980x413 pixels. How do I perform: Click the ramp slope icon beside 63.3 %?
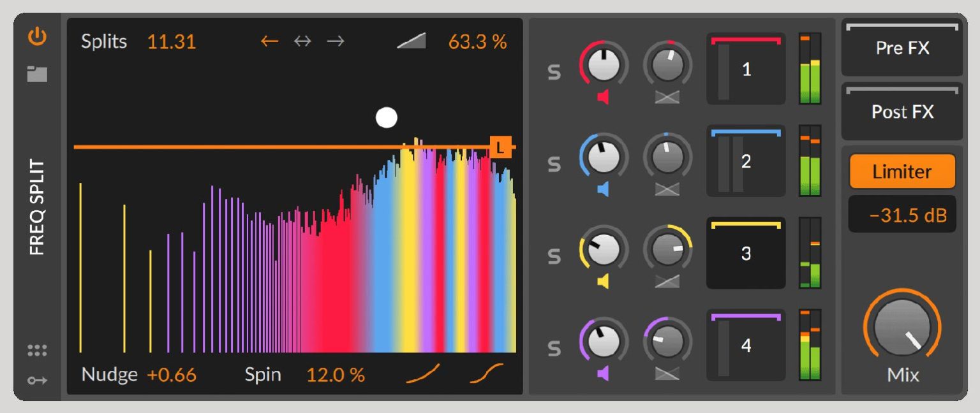click(x=411, y=42)
